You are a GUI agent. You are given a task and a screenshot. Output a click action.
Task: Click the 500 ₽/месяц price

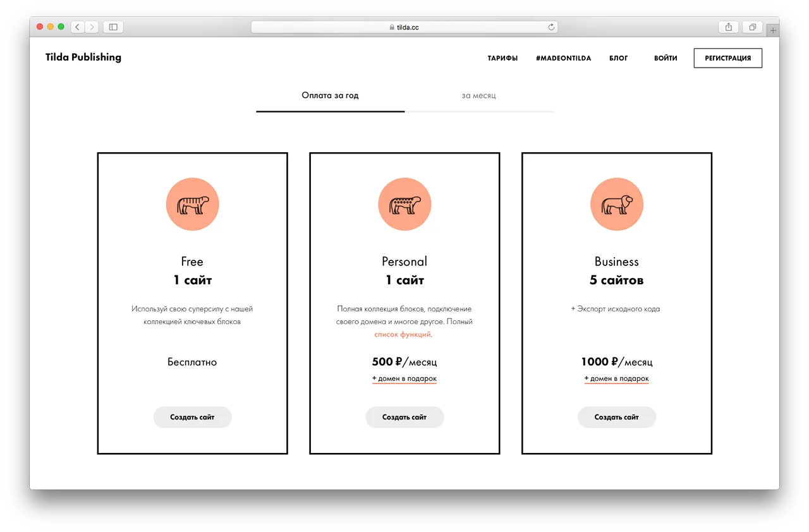pos(404,362)
